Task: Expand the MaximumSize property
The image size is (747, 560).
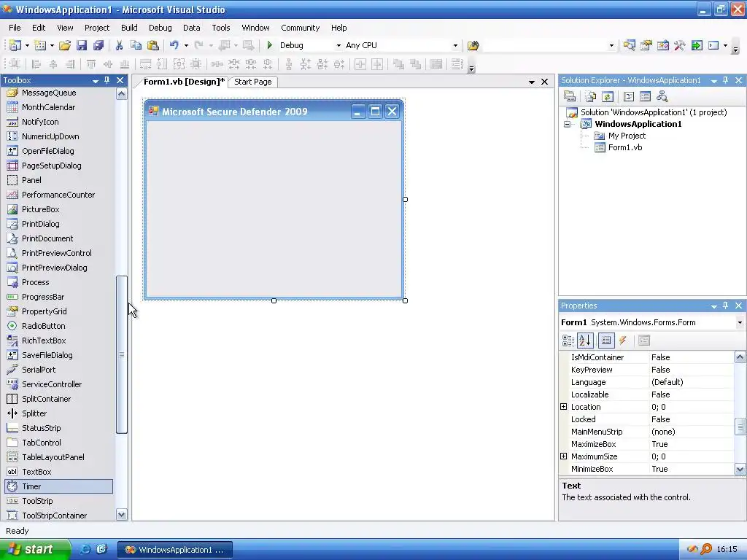Action: (x=564, y=456)
